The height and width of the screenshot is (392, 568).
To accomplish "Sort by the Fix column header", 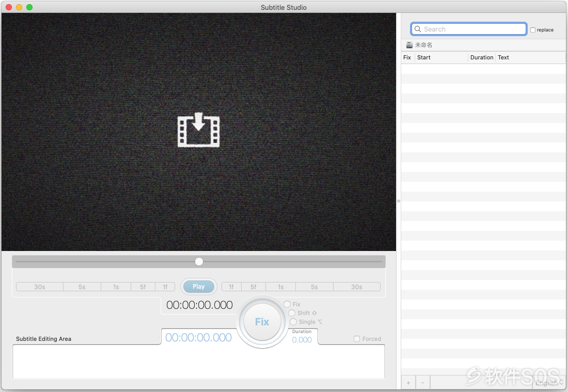I will [407, 57].
